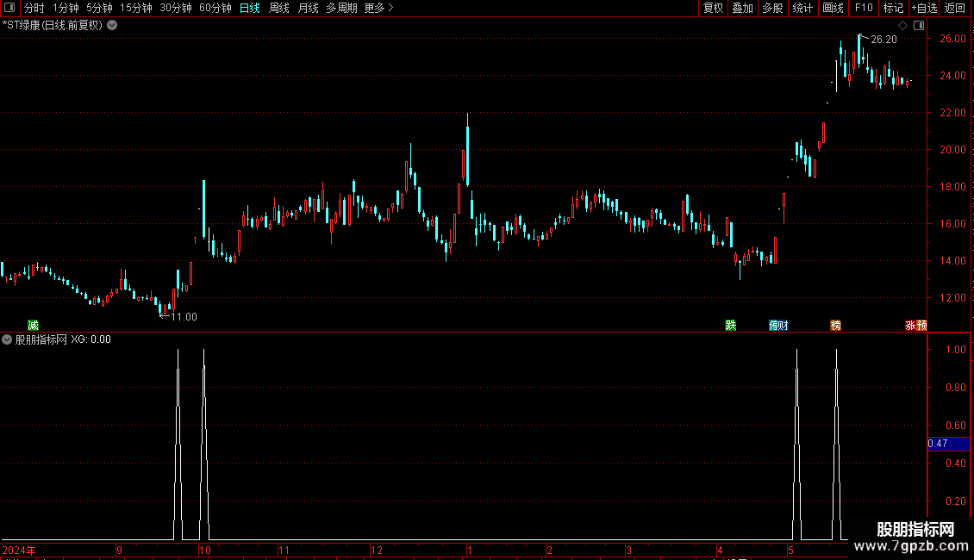Click the green 跌 marker icon
The width and height of the screenshot is (974, 560).
731,326
